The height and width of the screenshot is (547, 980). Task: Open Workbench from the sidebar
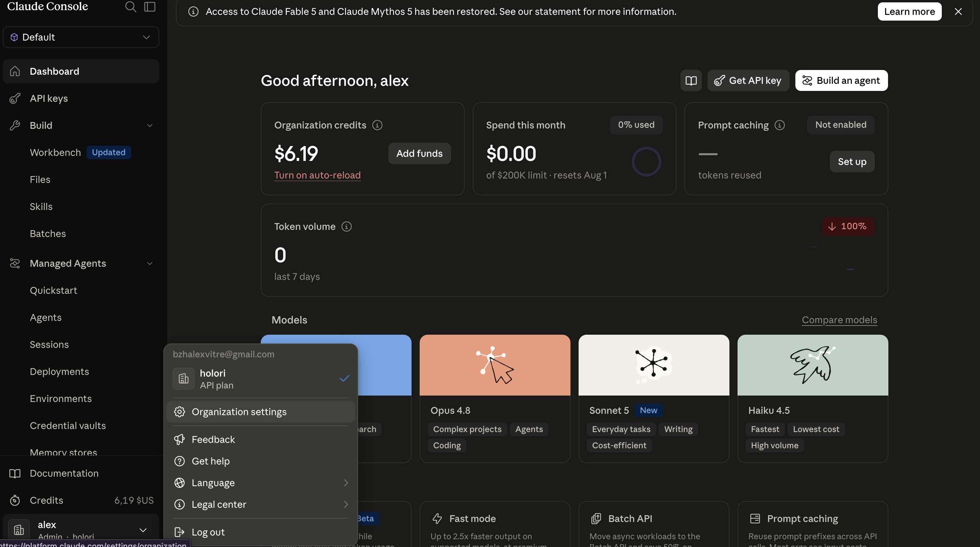click(x=55, y=152)
